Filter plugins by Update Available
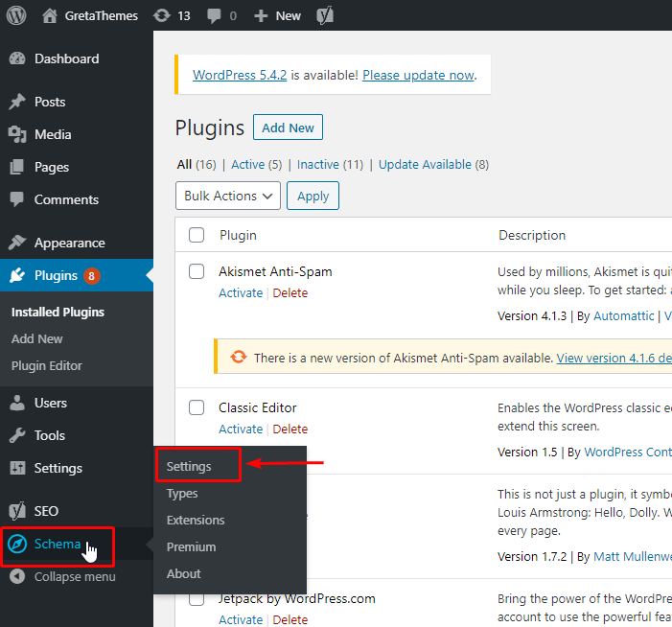Screen dimensions: 672x627 tap(425, 164)
